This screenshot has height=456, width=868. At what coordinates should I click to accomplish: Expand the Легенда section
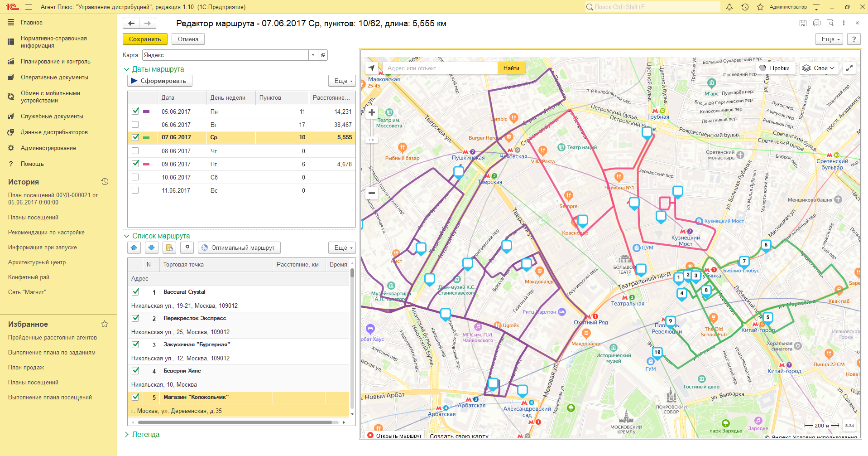(127, 434)
